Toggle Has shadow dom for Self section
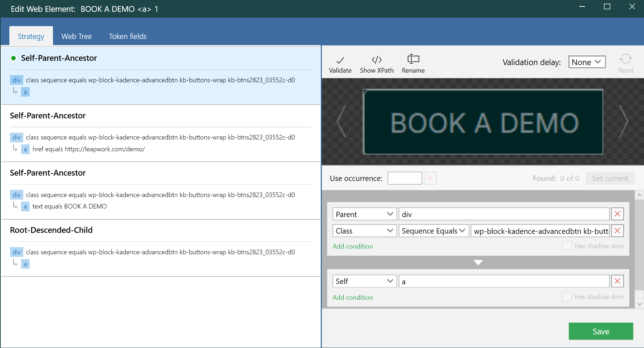 (x=567, y=297)
